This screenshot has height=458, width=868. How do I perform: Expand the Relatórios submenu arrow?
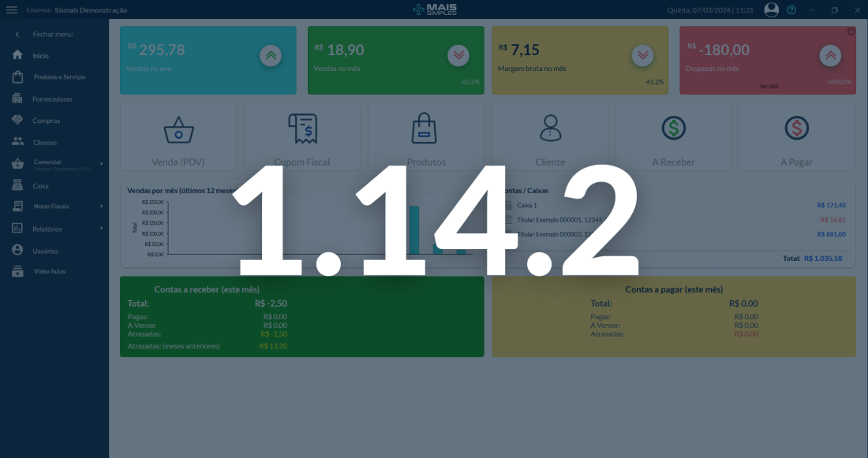[x=101, y=228]
